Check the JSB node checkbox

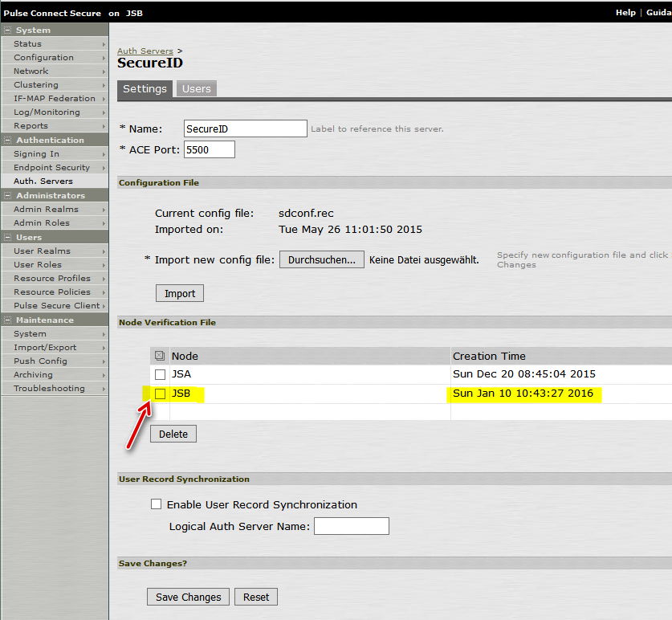click(x=161, y=394)
